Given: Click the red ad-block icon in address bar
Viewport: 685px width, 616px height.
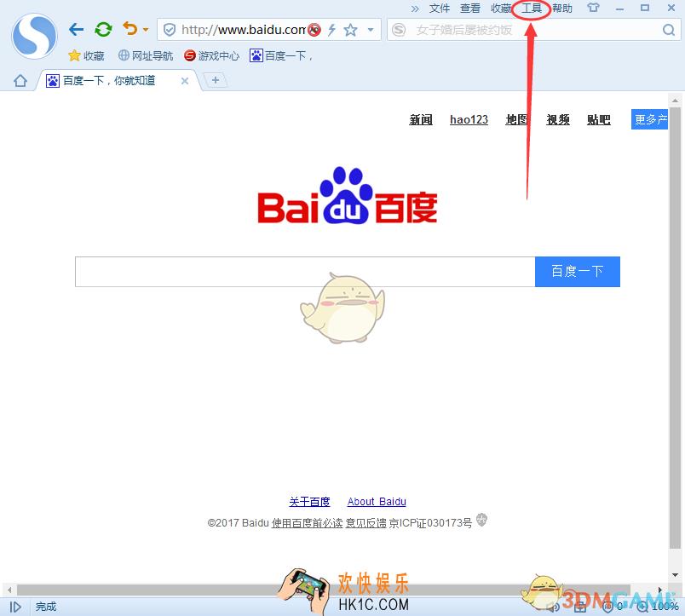Looking at the screenshot, I should click(x=314, y=30).
